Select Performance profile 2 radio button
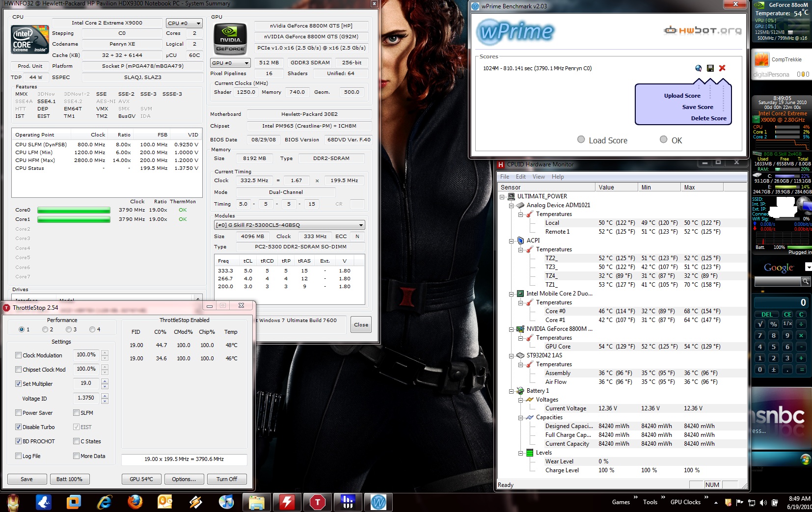The width and height of the screenshot is (812, 512). point(45,329)
